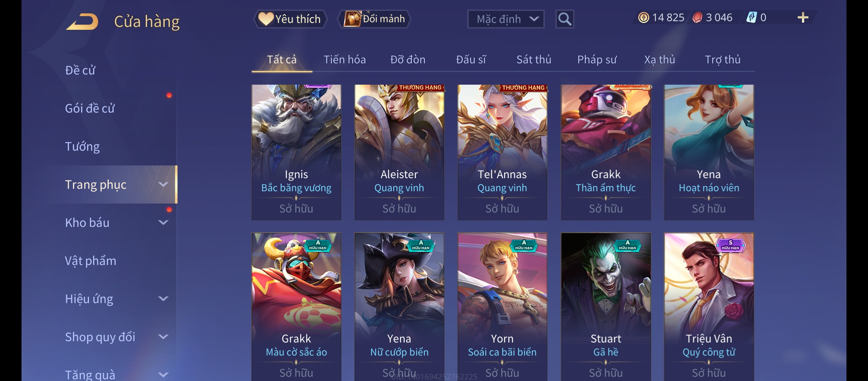Switch to the Tiến hóa tab
The width and height of the screenshot is (868, 381).
click(x=345, y=60)
